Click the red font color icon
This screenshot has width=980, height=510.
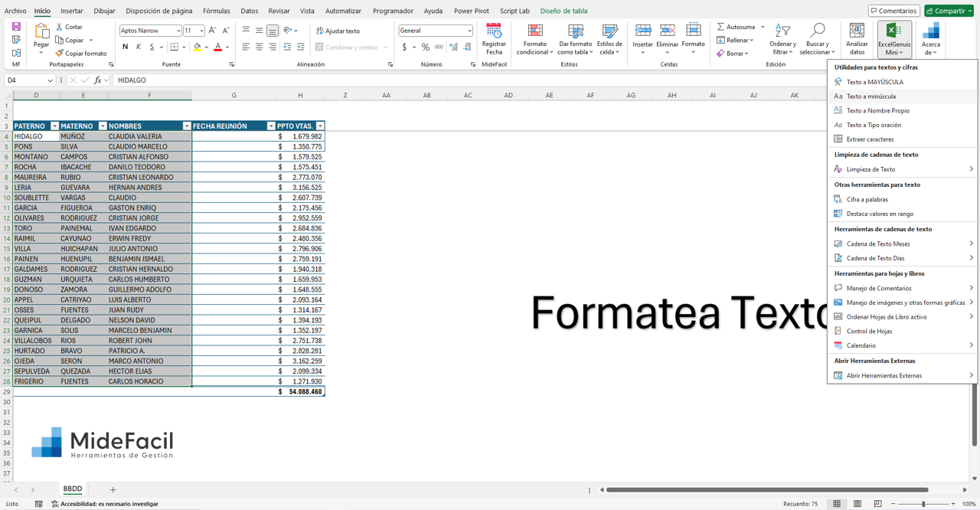(x=217, y=47)
